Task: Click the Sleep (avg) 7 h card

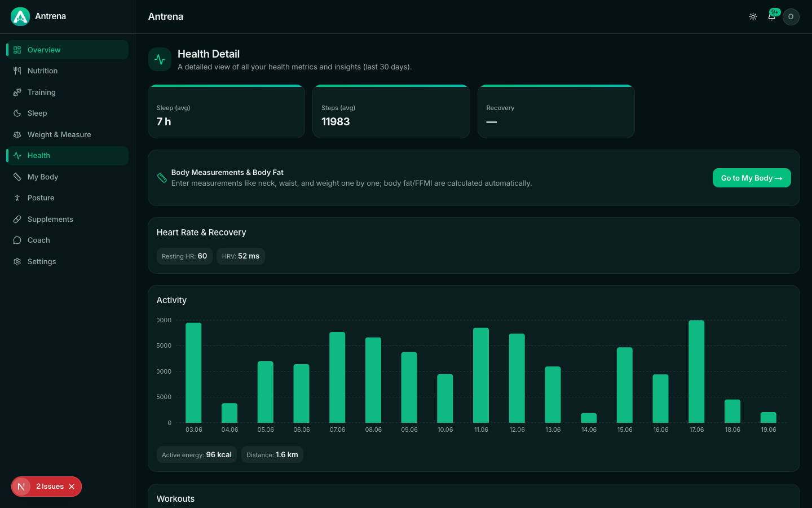Action: point(226,111)
